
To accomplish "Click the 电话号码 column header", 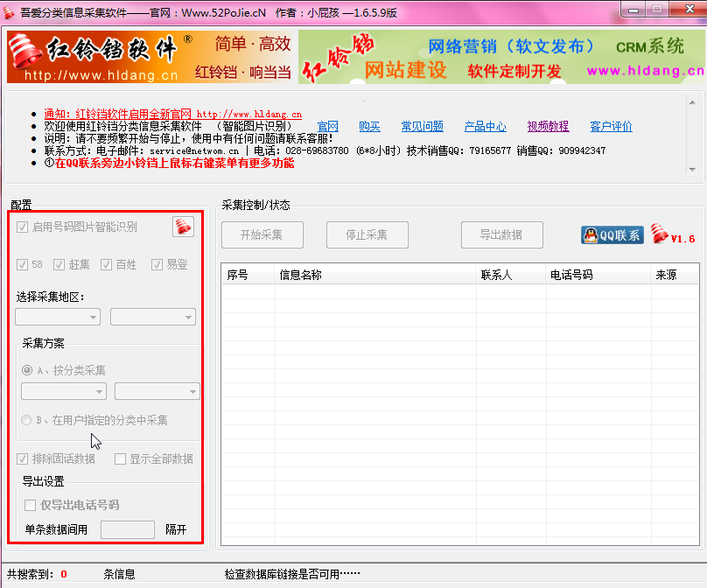I will tap(598, 275).
